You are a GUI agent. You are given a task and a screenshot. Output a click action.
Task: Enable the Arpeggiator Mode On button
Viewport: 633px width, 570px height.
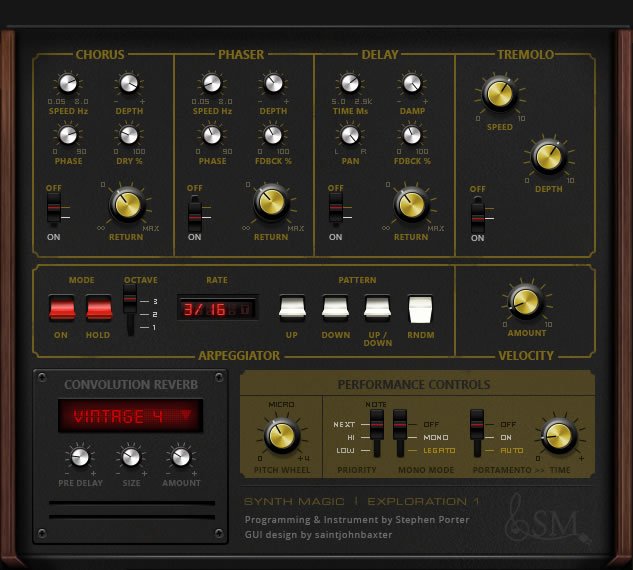(62, 308)
